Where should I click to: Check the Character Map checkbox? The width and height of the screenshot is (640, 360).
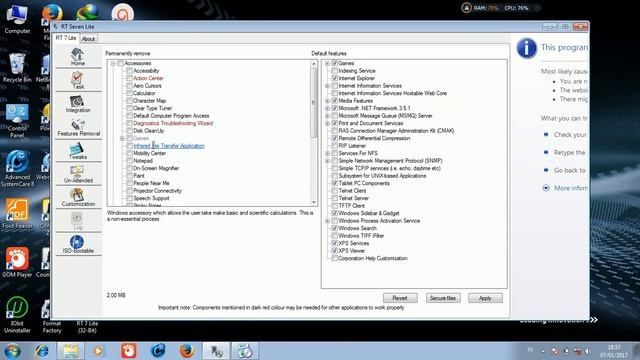129,101
